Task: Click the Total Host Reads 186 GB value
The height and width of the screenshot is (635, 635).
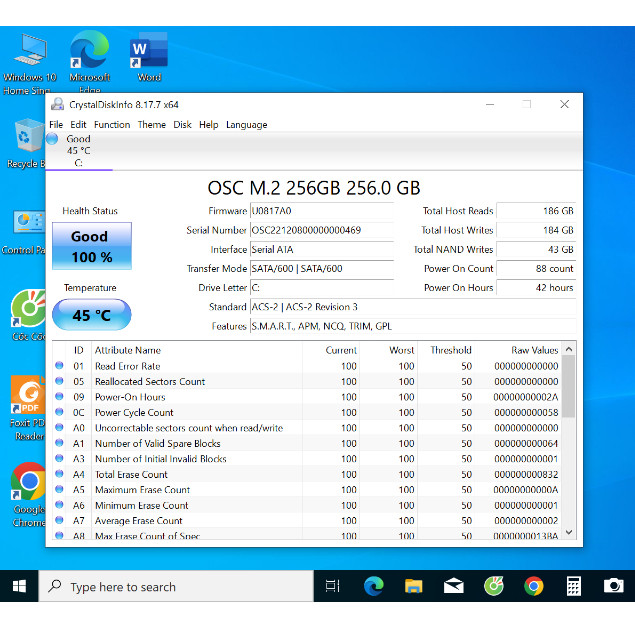Action: [x=536, y=211]
